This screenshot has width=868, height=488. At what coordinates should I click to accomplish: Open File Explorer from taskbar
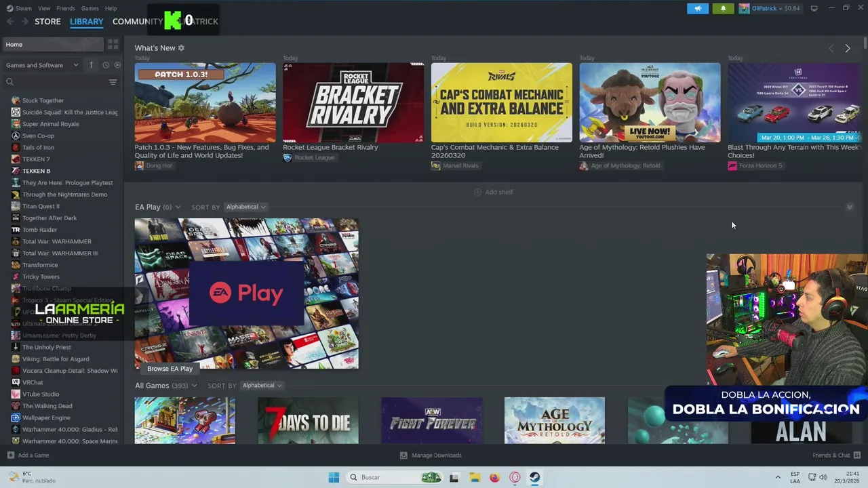click(475, 477)
